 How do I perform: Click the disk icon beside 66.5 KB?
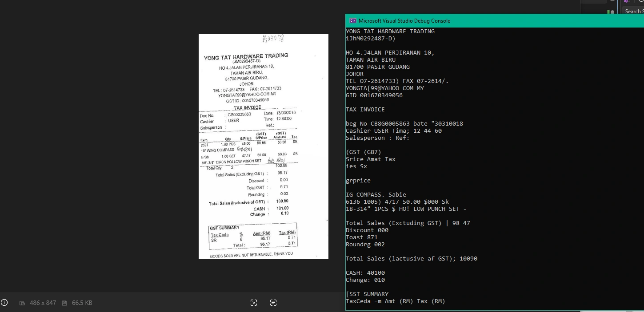tap(64, 303)
